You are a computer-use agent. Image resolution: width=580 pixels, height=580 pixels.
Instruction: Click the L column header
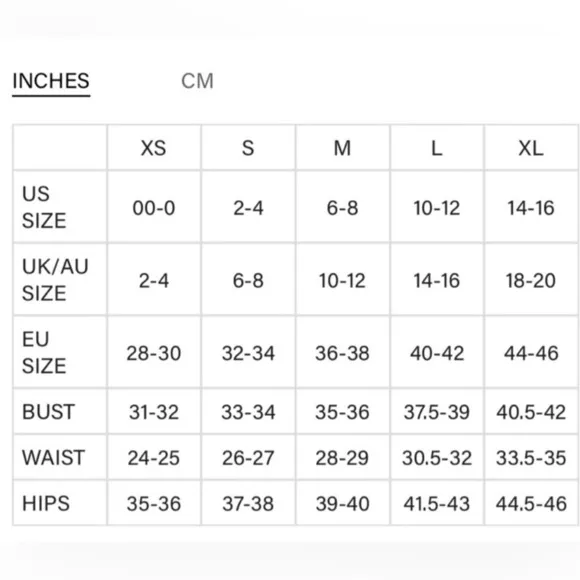[437, 148]
